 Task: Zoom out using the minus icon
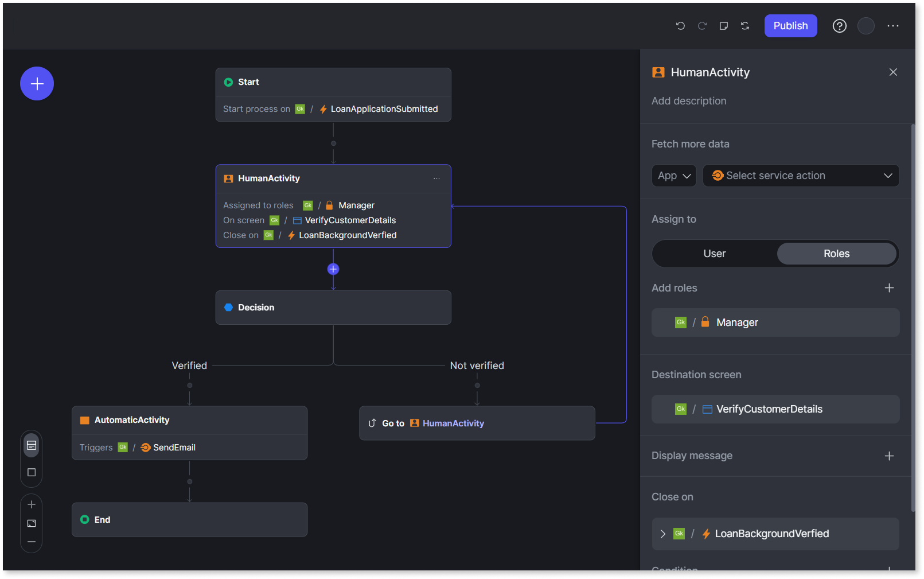(31, 541)
